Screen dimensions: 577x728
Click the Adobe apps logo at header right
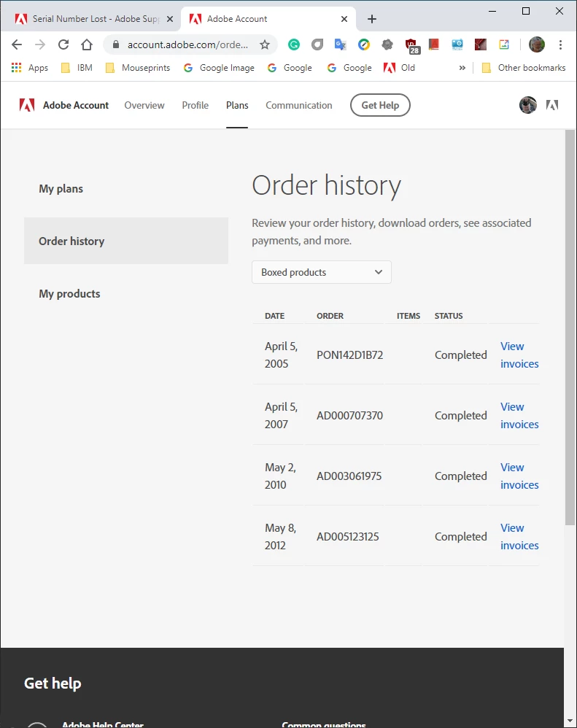pos(552,105)
